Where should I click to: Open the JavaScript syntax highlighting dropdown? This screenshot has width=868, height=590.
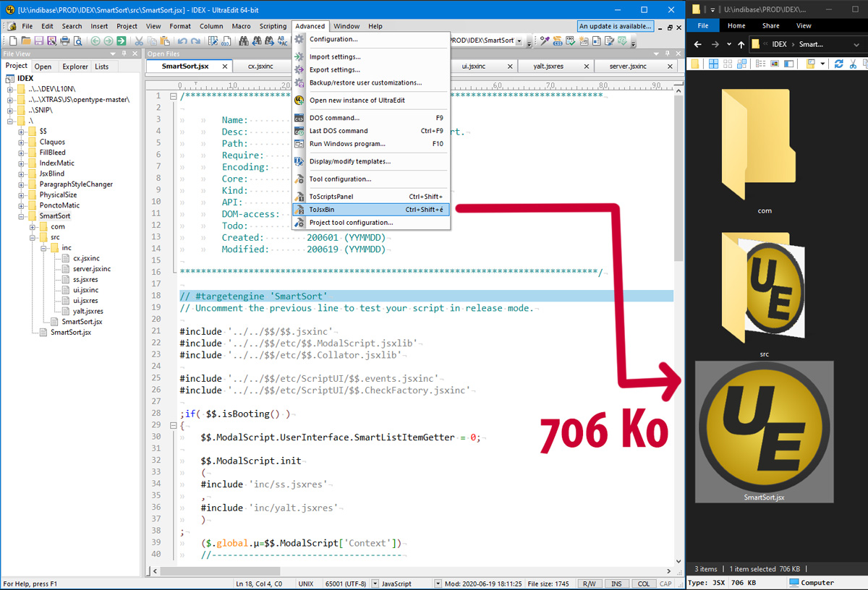pos(439,583)
